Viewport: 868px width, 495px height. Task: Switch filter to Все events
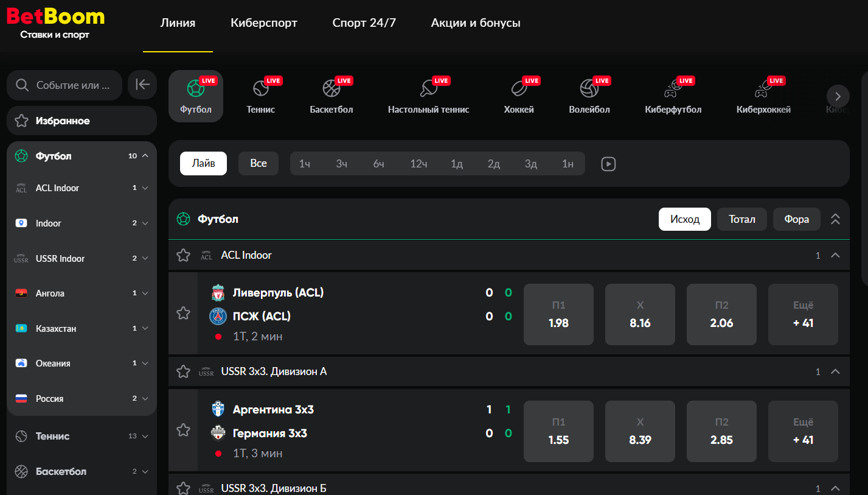259,164
